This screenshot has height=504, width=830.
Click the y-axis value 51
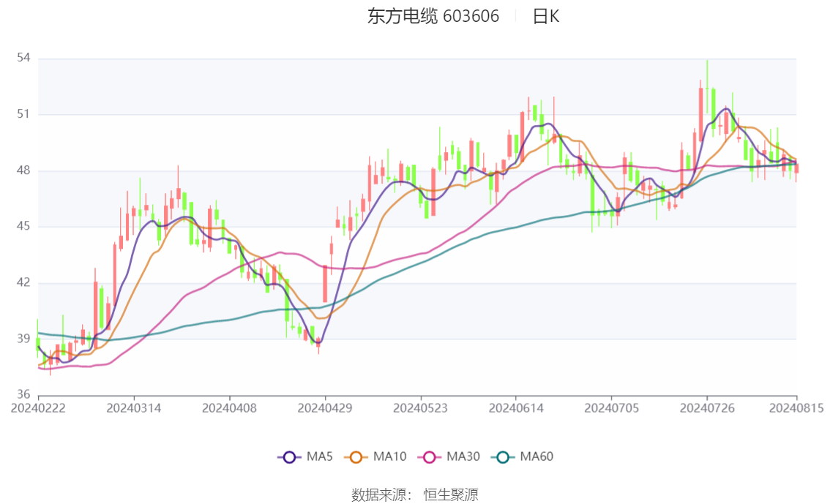coord(24,114)
